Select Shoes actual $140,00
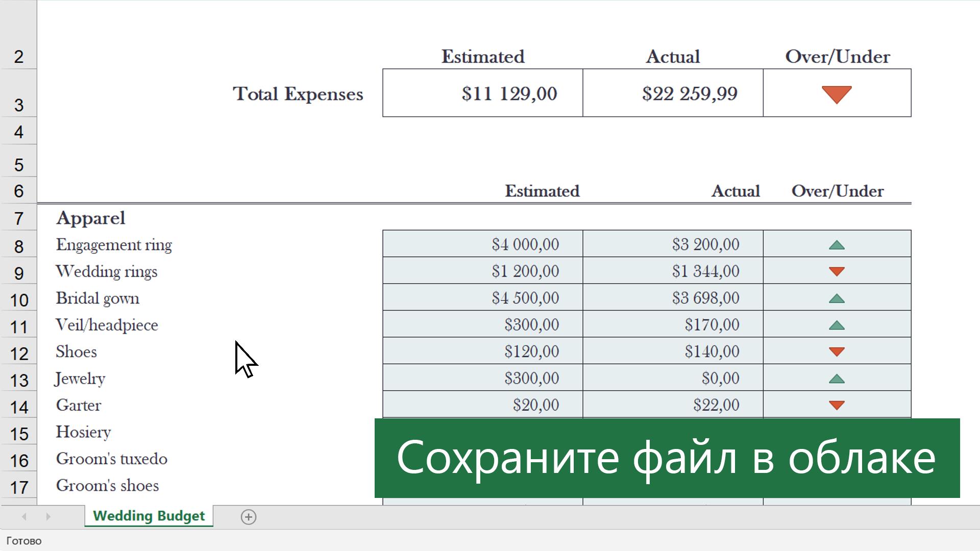The image size is (980, 551). (x=673, y=351)
